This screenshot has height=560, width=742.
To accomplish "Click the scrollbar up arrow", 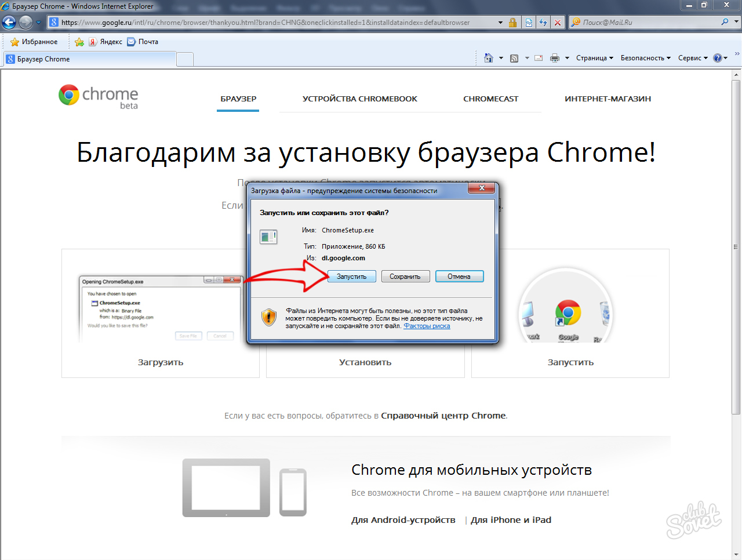I will [736, 75].
